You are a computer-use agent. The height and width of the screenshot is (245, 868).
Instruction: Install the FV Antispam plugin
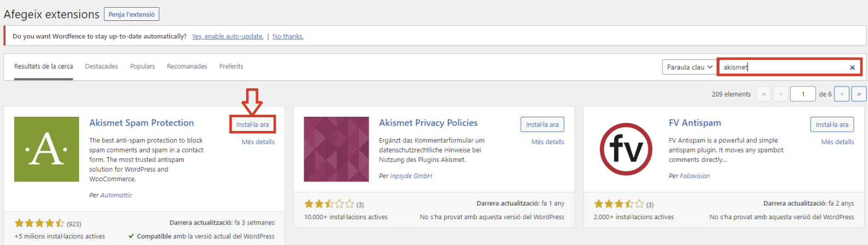click(x=832, y=124)
